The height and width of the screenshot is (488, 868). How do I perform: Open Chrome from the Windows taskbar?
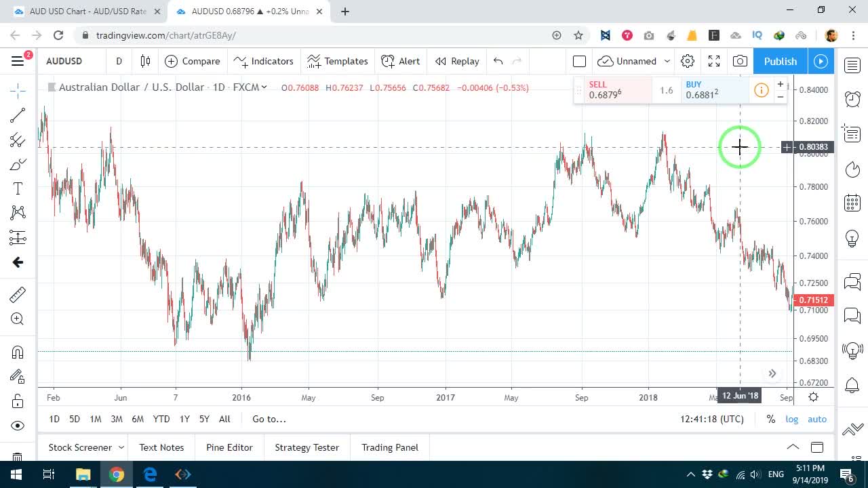pos(117,474)
